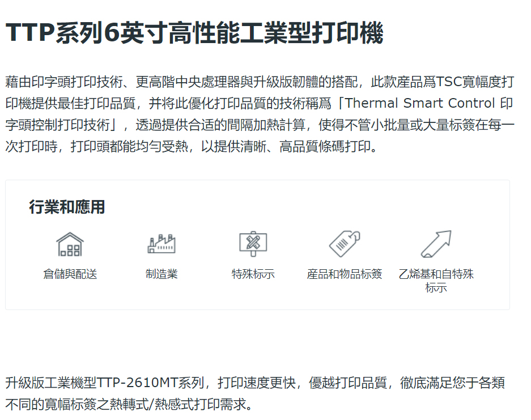Click the TTP系列6英寸高性能工業型打印機 title
Screen dimensions: 531x420
(194, 33)
